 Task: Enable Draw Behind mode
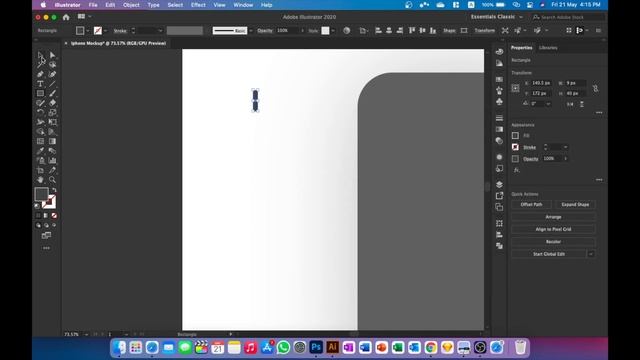click(46, 225)
